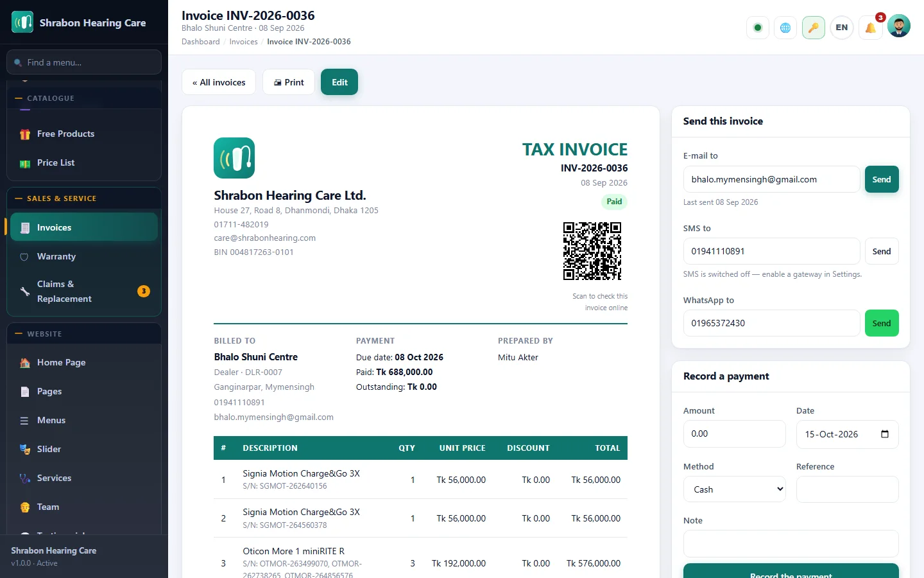The height and width of the screenshot is (578, 924).
Task: Click the Shrabon Hearing Care logo in the sidebar
Action: (22, 22)
